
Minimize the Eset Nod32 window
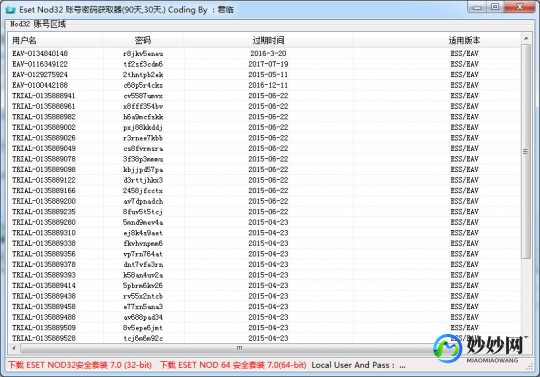coord(477,7)
